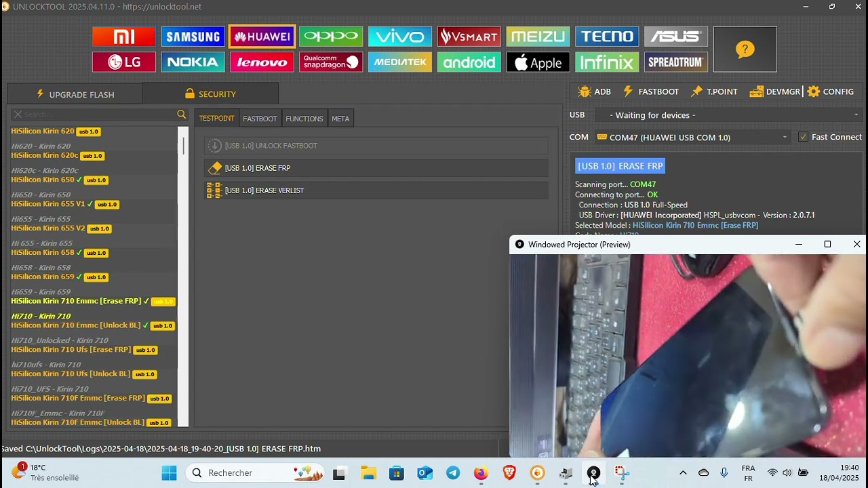The image size is (868, 488).
Task: Select HiSilicon Kirin 655 V2 model
Action: pyautogui.click(x=60, y=228)
